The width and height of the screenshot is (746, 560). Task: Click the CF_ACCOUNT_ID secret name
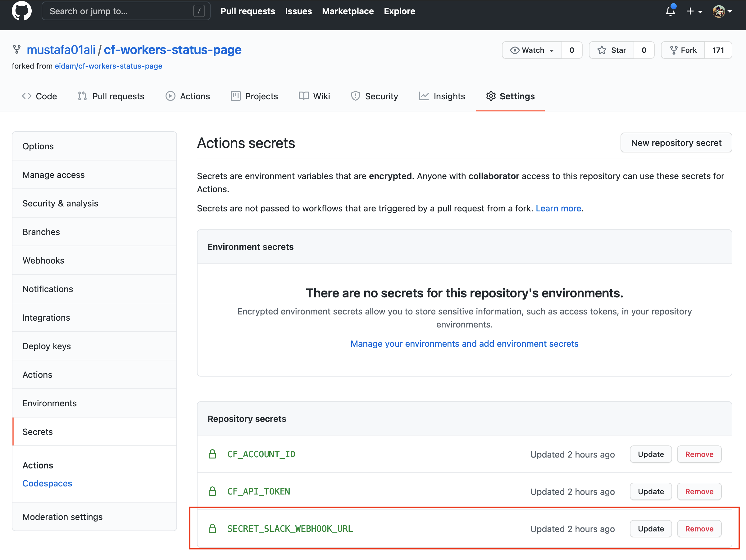[262, 454]
